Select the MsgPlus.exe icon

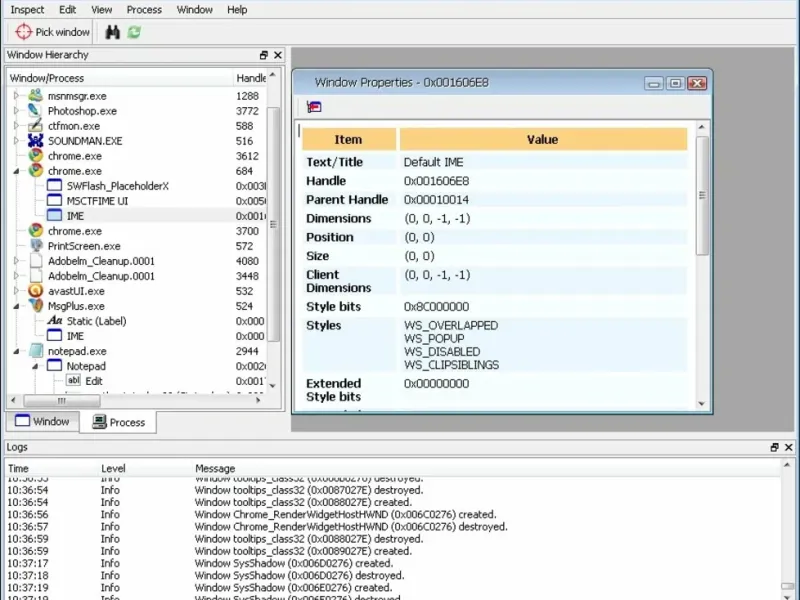(x=35, y=306)
